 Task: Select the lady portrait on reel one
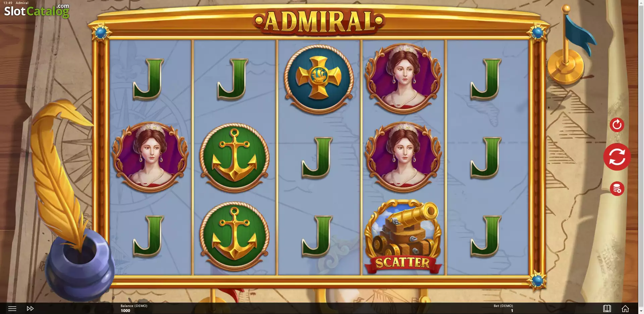[150, 157]
